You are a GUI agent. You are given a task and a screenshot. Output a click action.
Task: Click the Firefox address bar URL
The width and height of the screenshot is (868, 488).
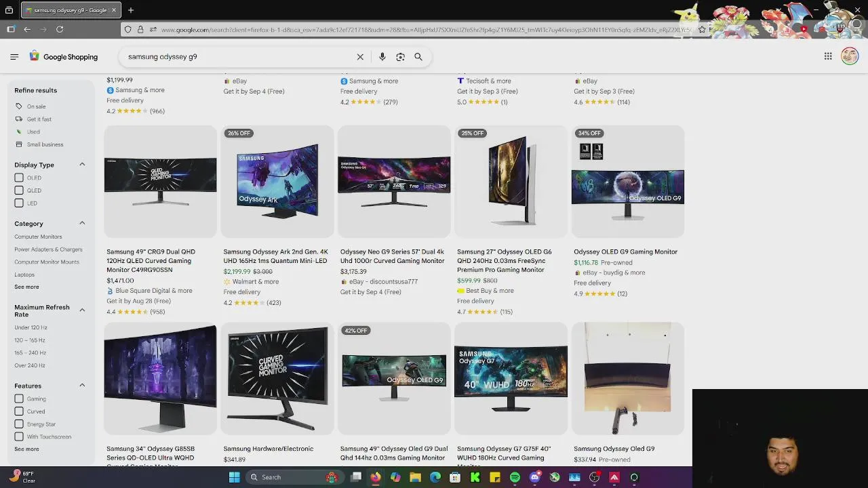click(425, 29)
